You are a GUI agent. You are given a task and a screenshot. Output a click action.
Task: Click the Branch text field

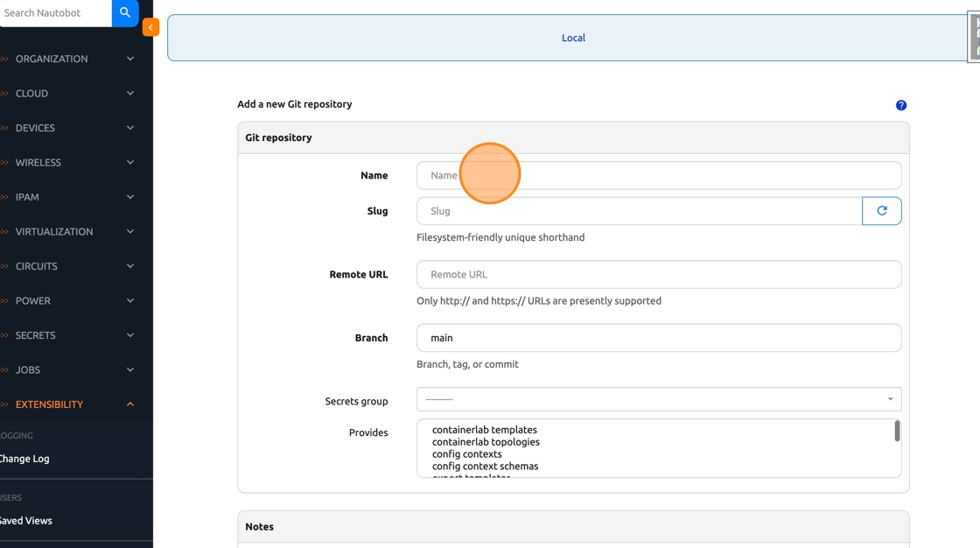pos(658,338)
